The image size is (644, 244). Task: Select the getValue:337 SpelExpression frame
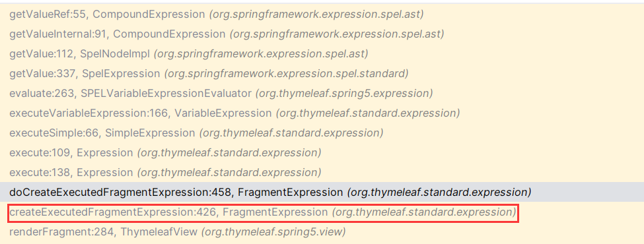[x=322, y=74]
